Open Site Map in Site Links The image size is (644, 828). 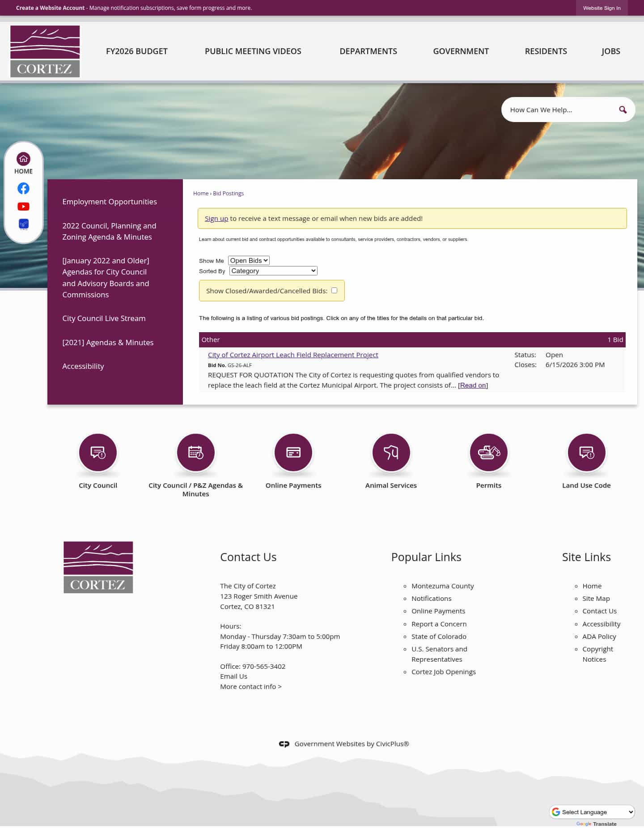[596, 599]
